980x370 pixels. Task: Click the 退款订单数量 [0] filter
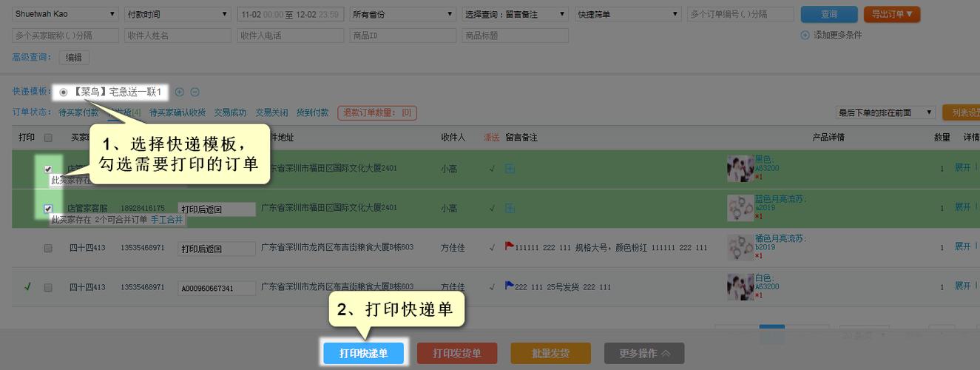click(x=377, y=112)
